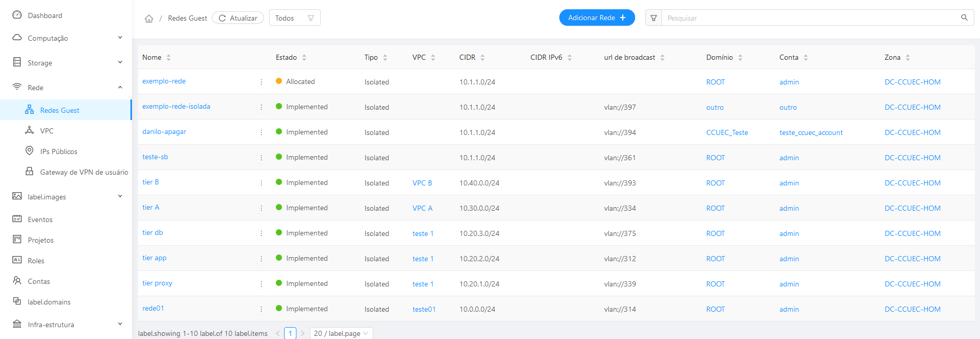Viewport: 980px width, 339px height.
Task: Sort by CIDR column arrows
Action: [483, 58]
